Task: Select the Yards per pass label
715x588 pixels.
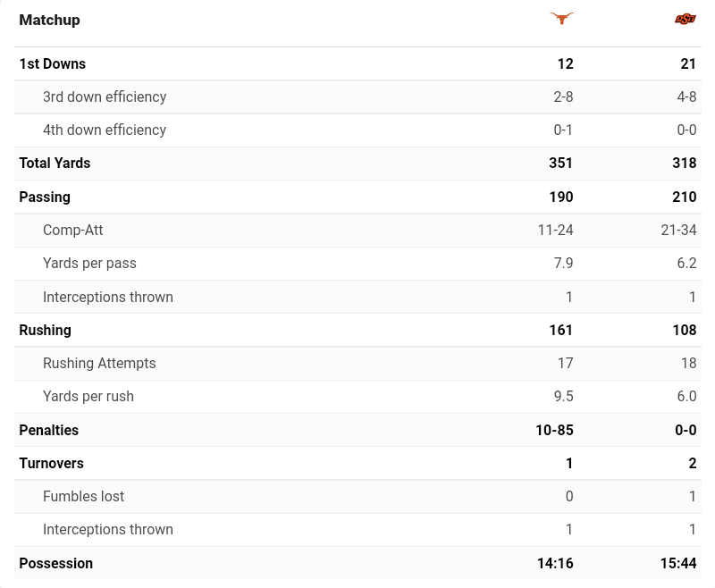Action: click(x=89, y=263)
